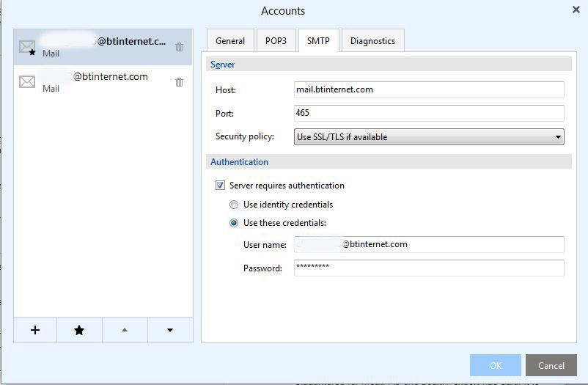588x385 pixels.
Task: Switch to the POP3 tab
Action: click(276, 41)
